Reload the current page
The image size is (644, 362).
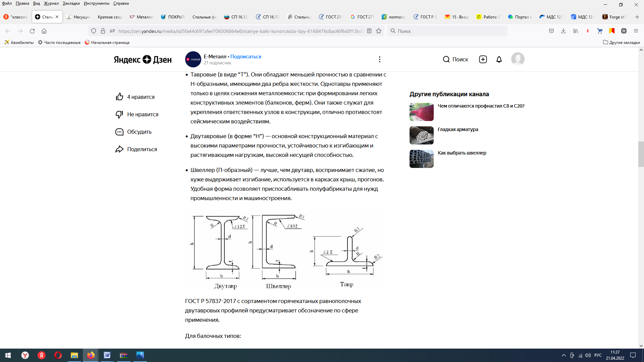pyautogui.click(x=32, y=31)
